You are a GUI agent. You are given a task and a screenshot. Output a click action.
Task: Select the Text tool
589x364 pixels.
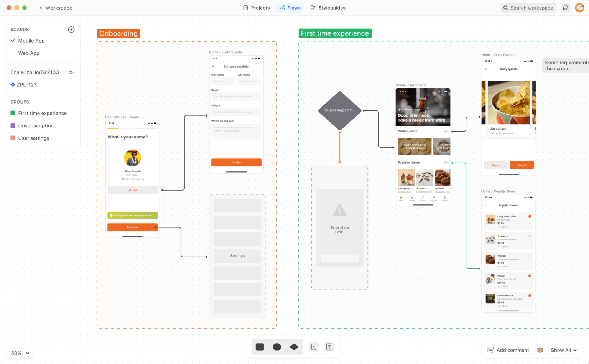[x=329, y=347]
